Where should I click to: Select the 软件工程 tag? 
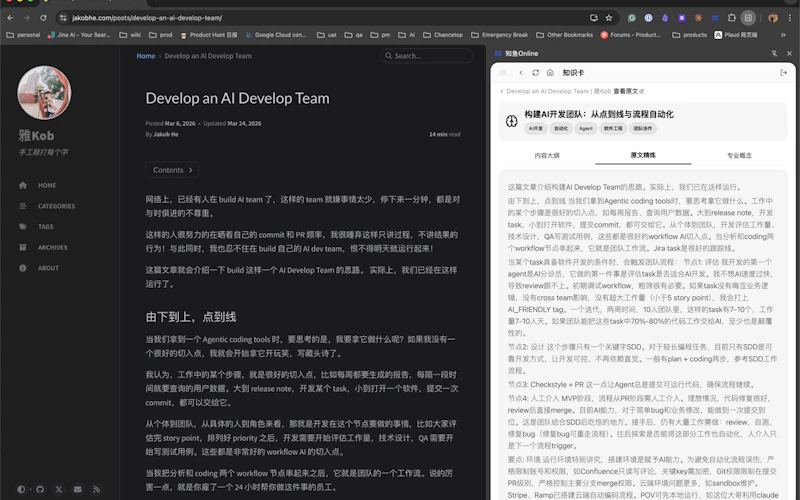[x=613, y=128]
